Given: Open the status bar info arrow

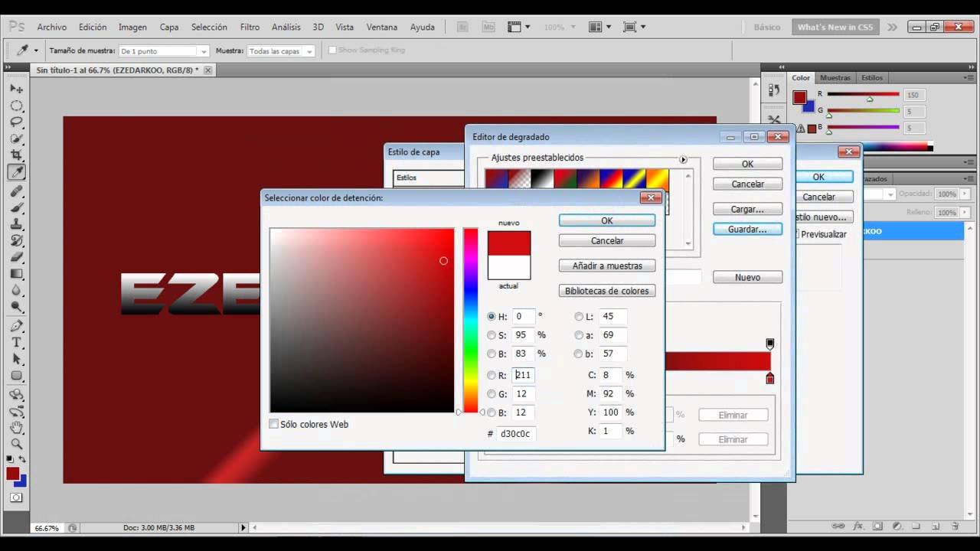Looking at the screenshot, I should (243, 527).
